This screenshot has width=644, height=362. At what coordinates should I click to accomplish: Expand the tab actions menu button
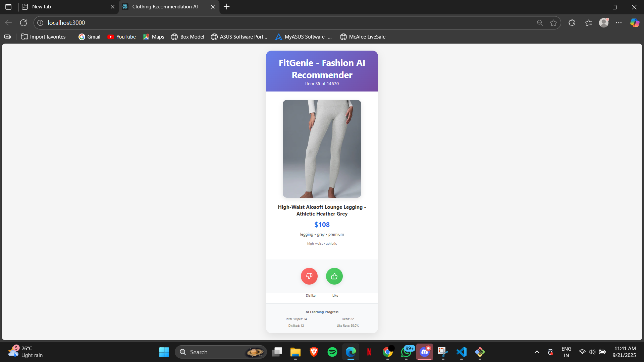[8, 7]
